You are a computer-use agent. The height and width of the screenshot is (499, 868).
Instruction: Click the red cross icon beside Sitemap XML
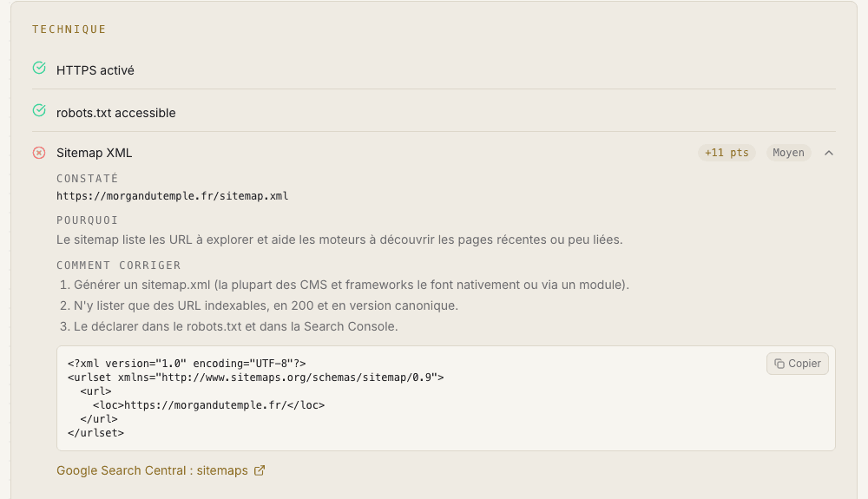click(39, 153)
